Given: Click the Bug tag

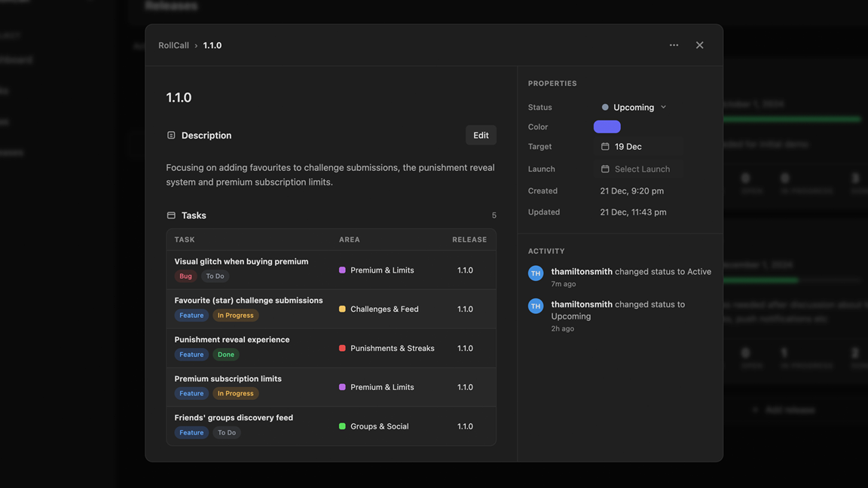Looking at the screenshot, I should point(185,276).
